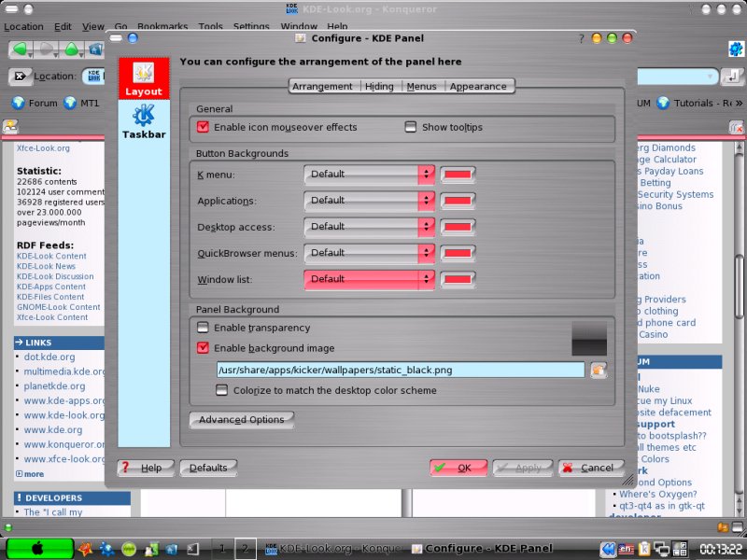Image resolution: width=747 pixels, height=560 pixels.
Task: Switch to the Arrangement tab
Action: 322,86
